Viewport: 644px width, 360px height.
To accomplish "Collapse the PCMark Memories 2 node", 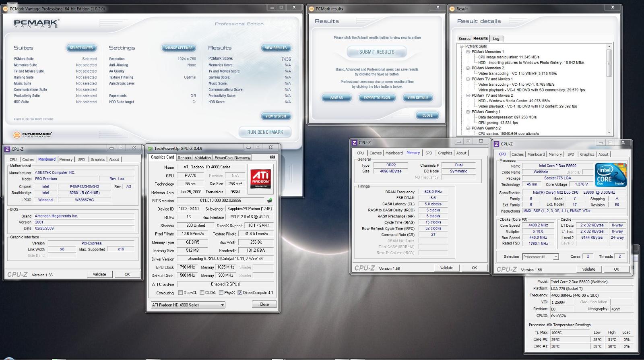I will [468, 68].
